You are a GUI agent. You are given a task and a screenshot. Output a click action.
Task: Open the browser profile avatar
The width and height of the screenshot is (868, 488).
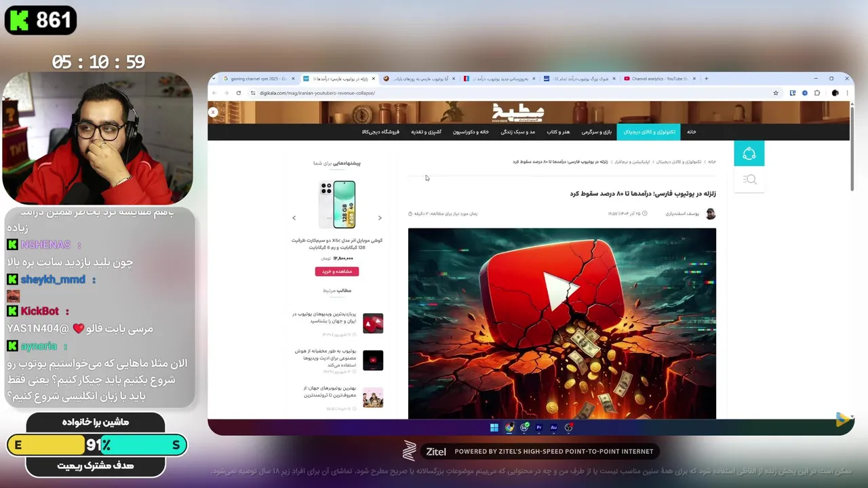click(835, 93)
